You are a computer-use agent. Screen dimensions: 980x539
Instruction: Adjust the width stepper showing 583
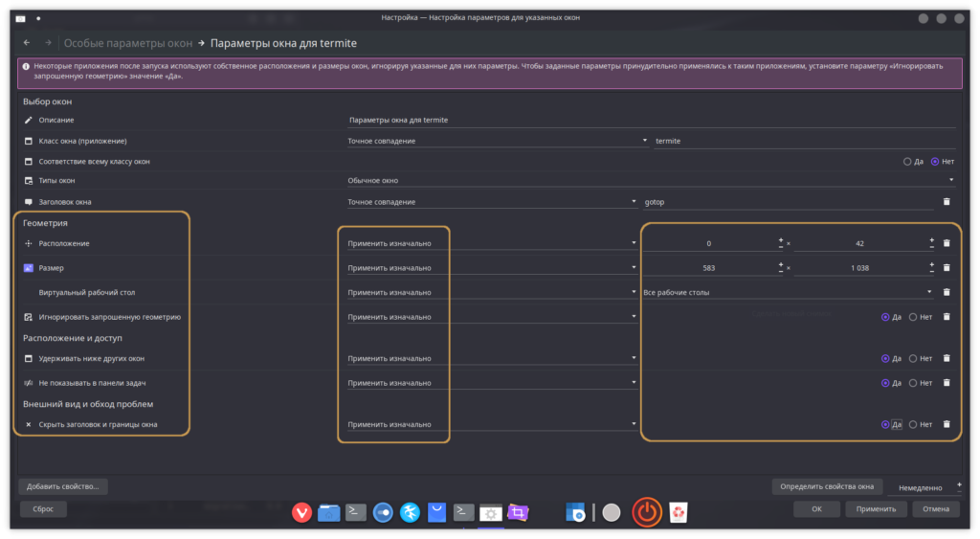[713, 268]
